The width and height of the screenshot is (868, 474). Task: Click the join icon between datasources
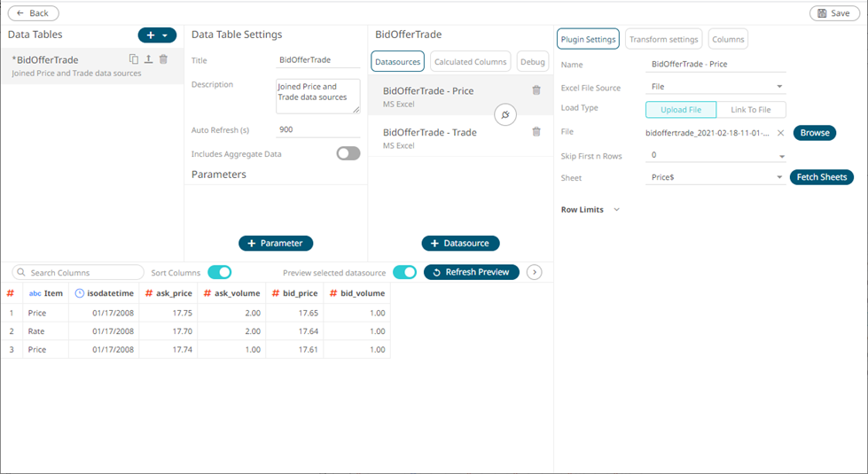pos(504,116)
